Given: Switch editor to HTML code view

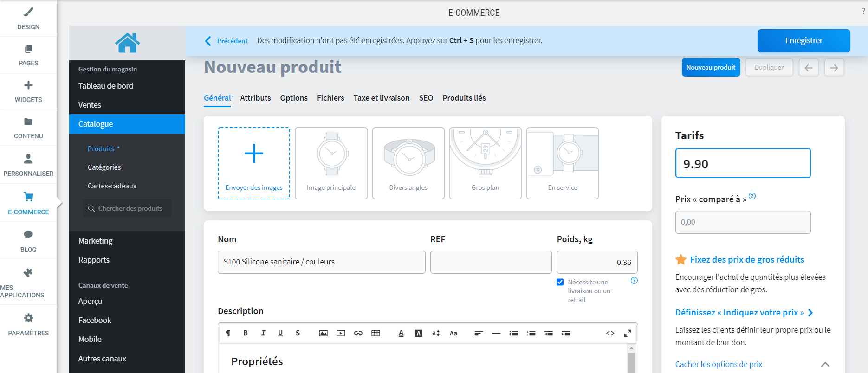Looking at the screenshot, I should (610, 333).
